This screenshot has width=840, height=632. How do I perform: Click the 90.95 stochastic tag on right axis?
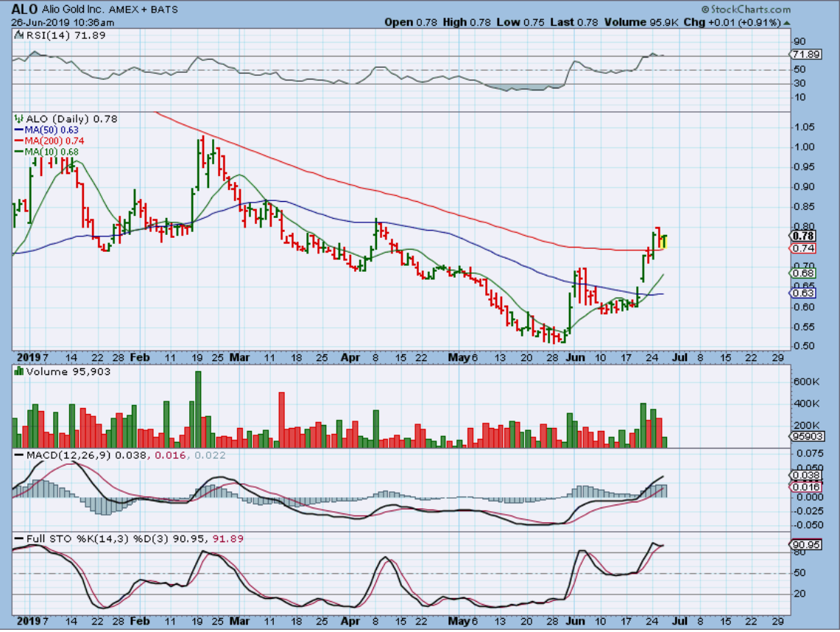805,544
